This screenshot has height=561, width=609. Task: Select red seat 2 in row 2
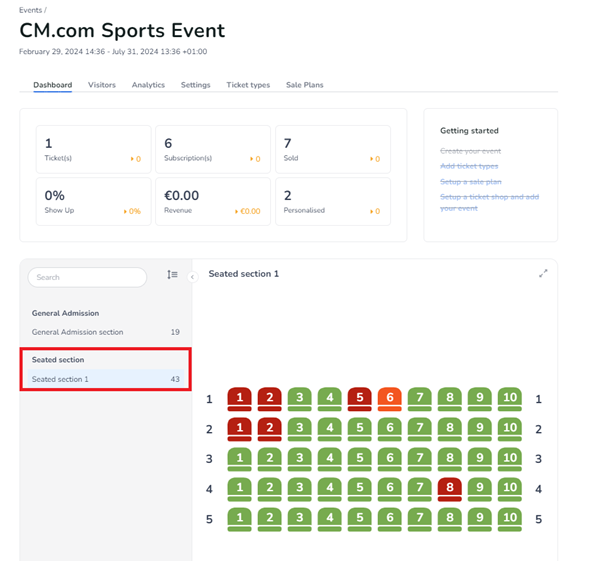click(270, 429)
